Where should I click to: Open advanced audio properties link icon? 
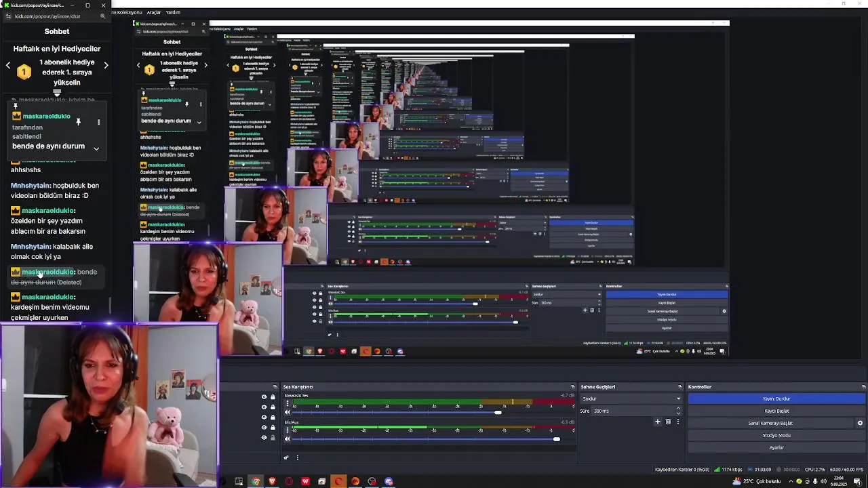(x=286, y=457)
